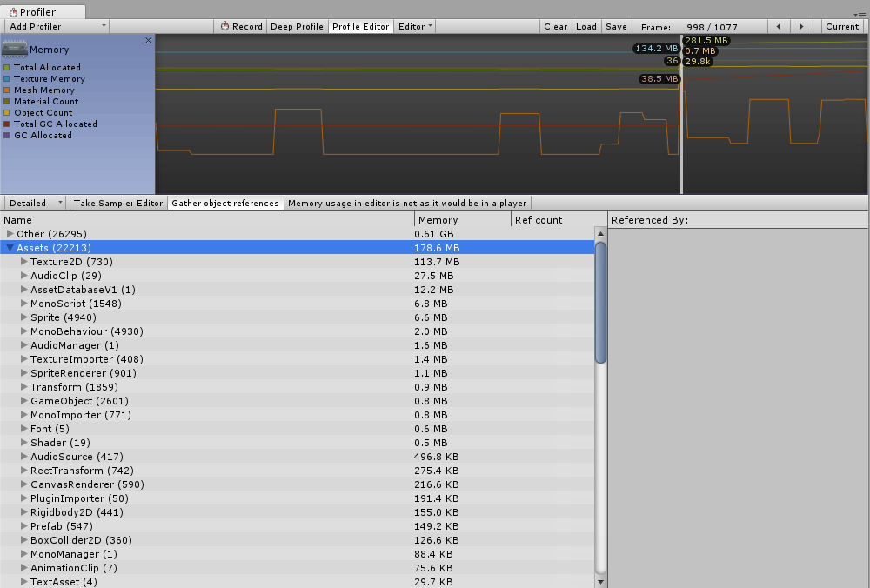Toggle Texture Memory color swatch in legend
This screenshot has width=870, height=588.
click(x=7, y=79)
